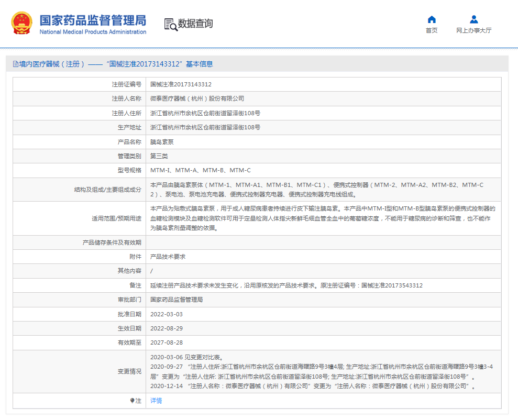This screenshot has height=420, width=518.
Task: Open 网上办事大厅 online service hall
Action: (x=473, y=30)
